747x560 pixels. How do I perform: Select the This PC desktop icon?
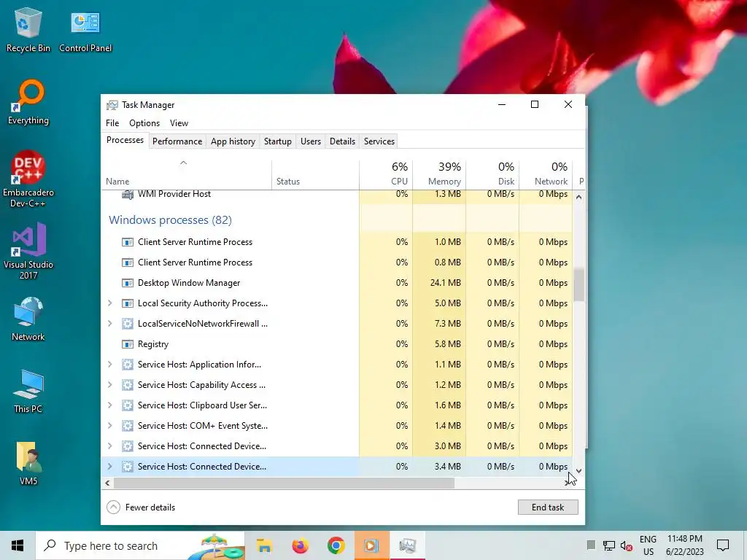pos(28,391)
